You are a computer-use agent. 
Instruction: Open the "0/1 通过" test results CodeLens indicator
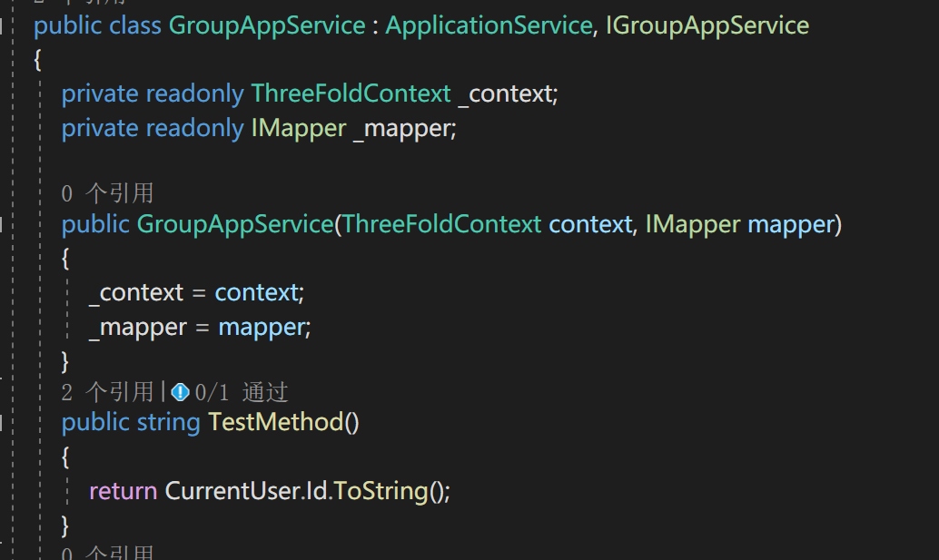tap(238, 391)
